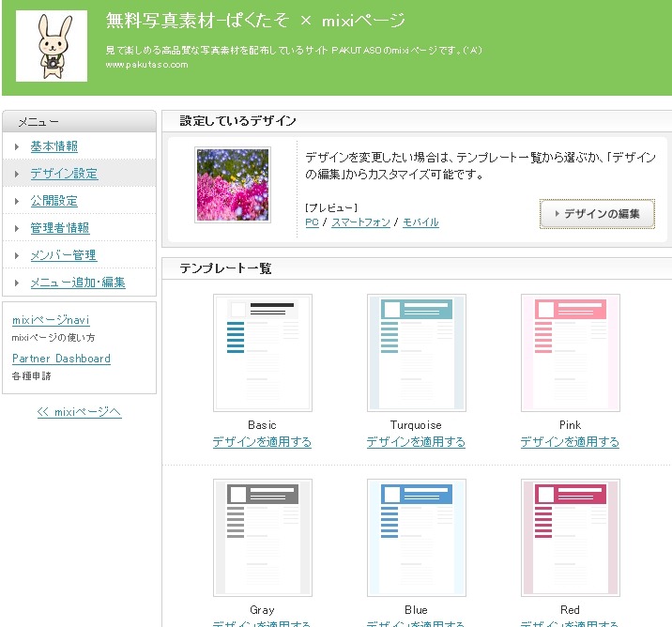Click the Red template name label

tap(570, 610)
